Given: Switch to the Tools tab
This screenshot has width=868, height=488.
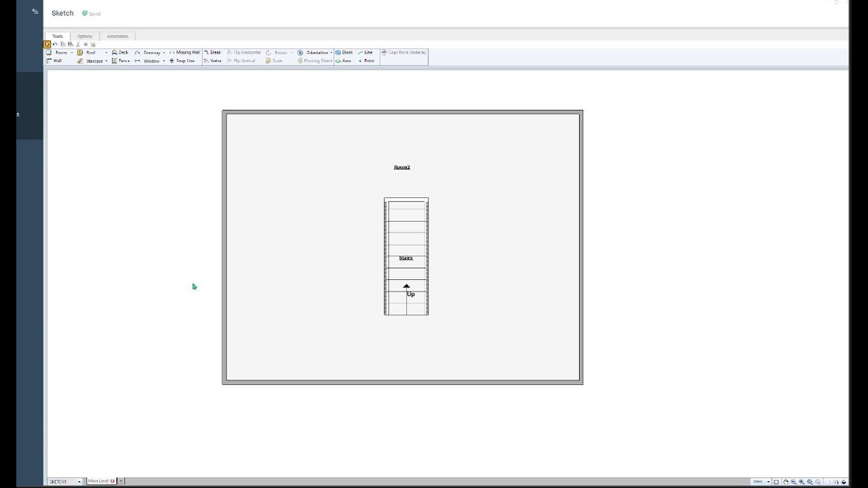Looking at the screenshot, I should [58, 36].
